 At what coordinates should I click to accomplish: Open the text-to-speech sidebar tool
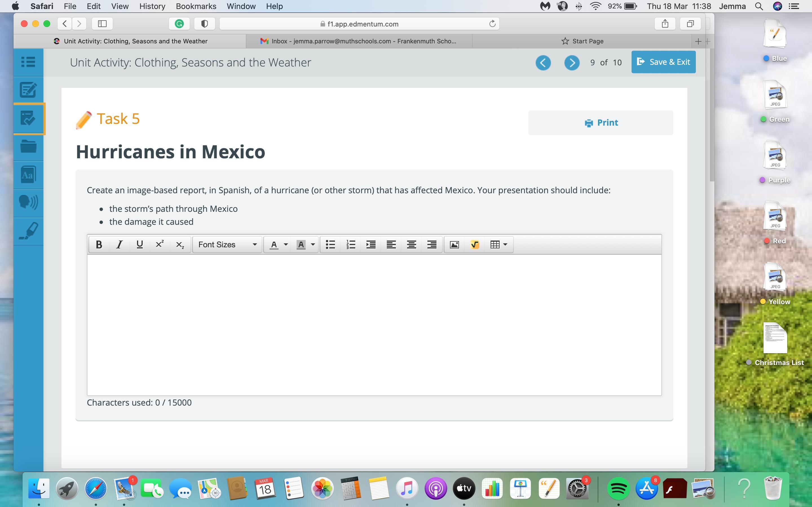coord(28,203)
